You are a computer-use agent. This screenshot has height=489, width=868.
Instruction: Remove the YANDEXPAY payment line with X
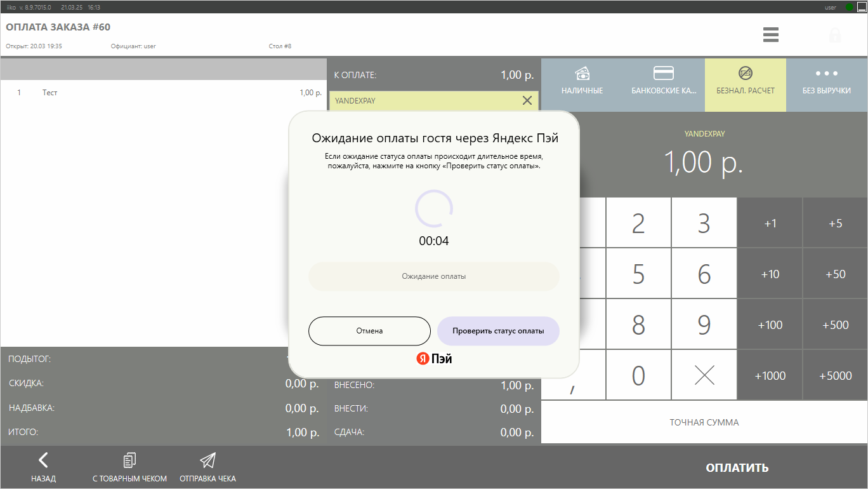[x=527, y=100]
